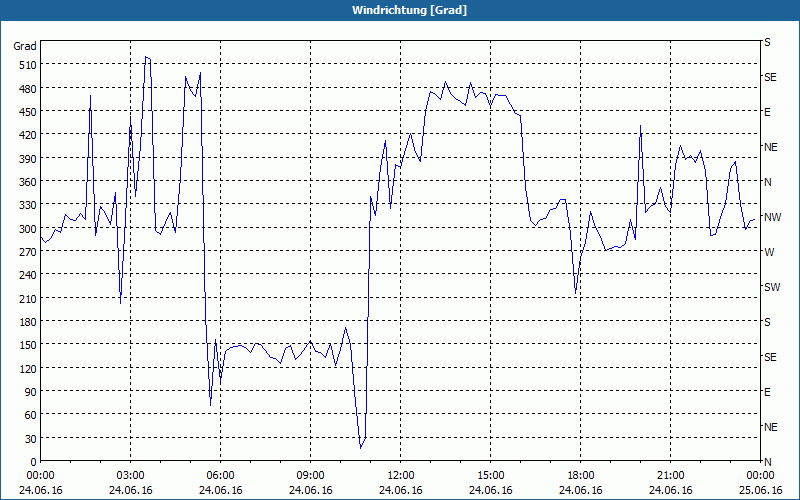Click the 420 y-axis value
The image size is (800, 500).
pos(28,135)
